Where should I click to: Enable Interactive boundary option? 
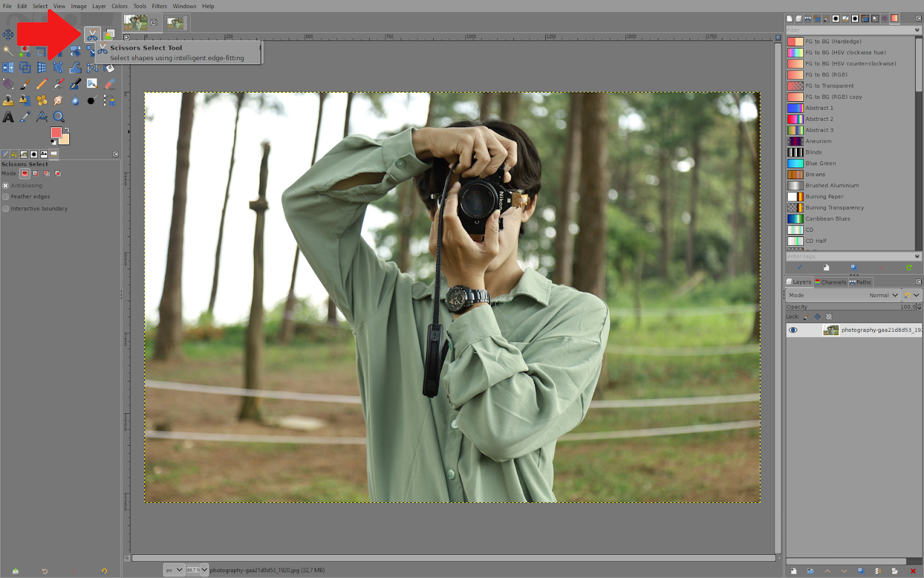pyautogui.click(x=5, y=209)
